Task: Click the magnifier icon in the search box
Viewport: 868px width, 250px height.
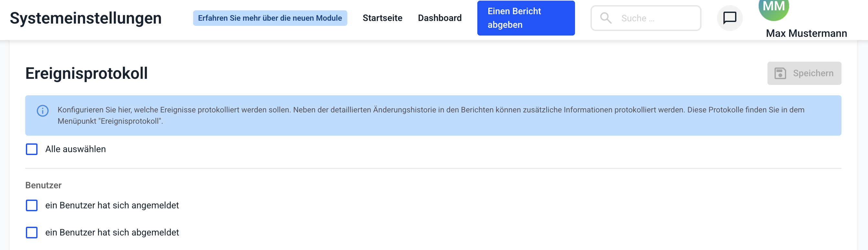Action: coord(605,18)
